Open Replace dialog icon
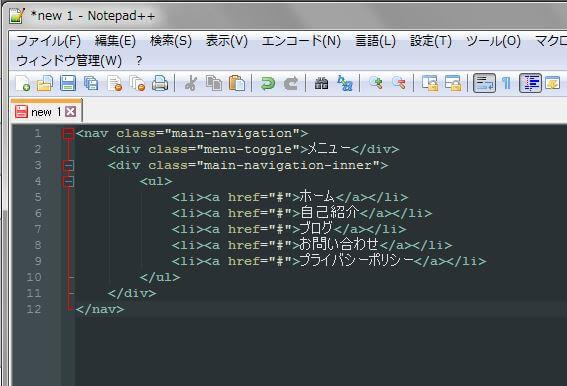 [345, 83]
